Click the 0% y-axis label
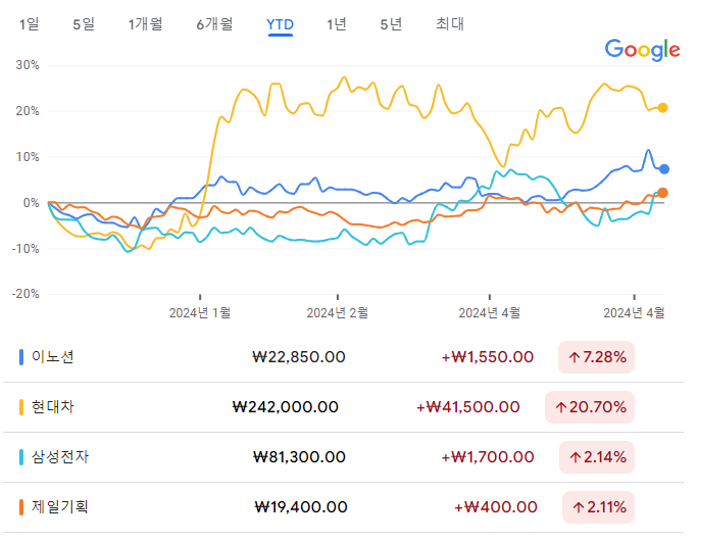Screen dimensions: 703x547 click(31, 203)
